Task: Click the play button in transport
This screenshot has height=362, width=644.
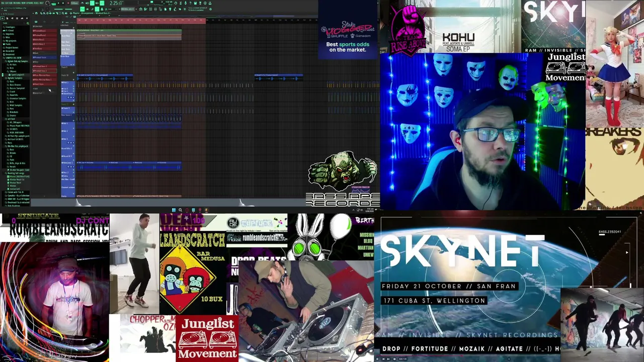Action: 58,3
